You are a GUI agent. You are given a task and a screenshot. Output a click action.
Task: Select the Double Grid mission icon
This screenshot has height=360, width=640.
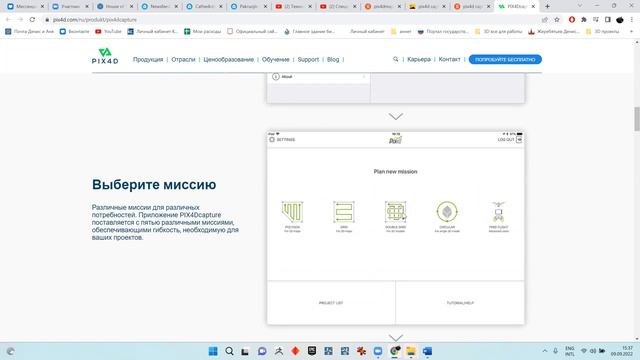396,212
